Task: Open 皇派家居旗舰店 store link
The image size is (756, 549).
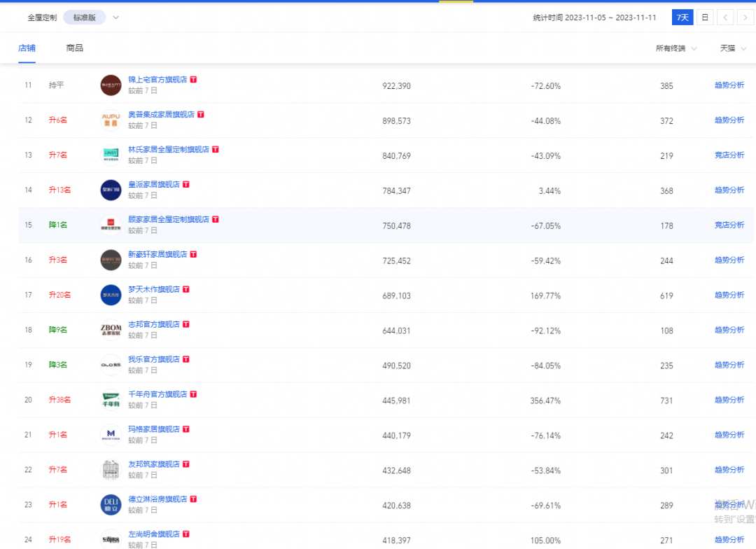Action: (154, 184)
